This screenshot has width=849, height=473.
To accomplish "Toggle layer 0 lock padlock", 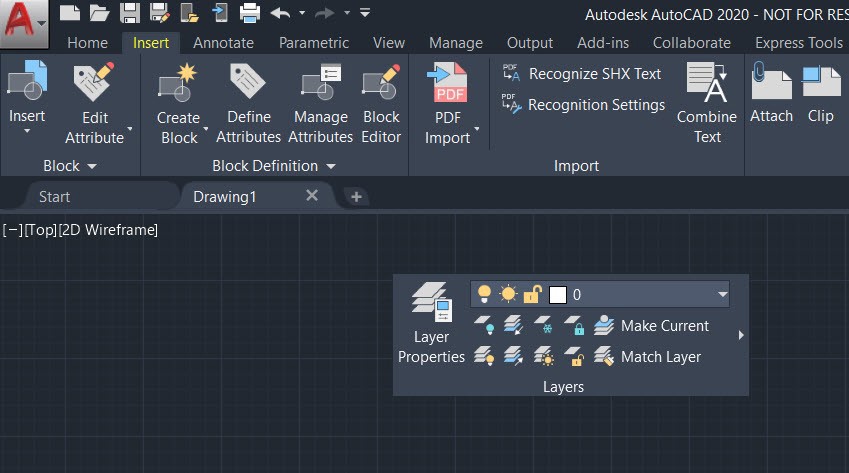I will coord(532,294).
